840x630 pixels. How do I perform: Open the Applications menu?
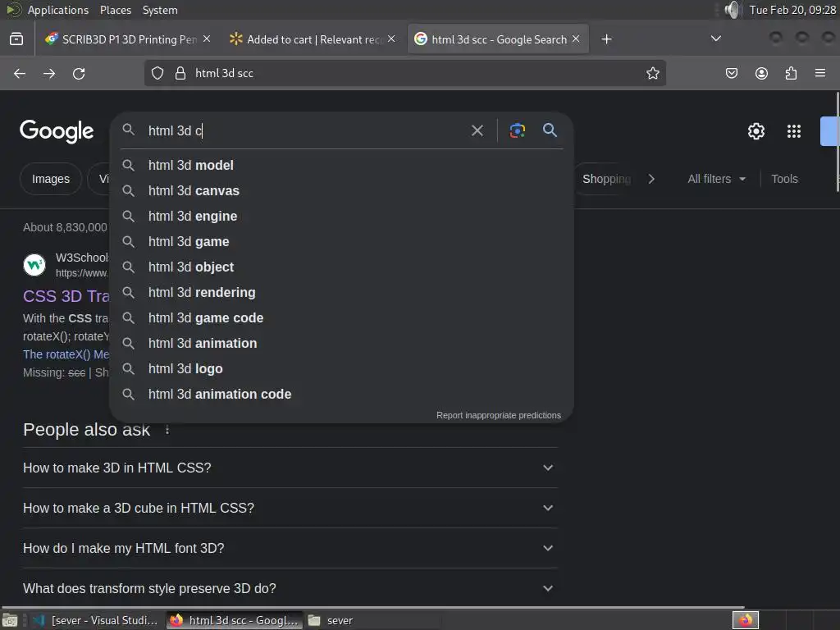click(58, 10)
